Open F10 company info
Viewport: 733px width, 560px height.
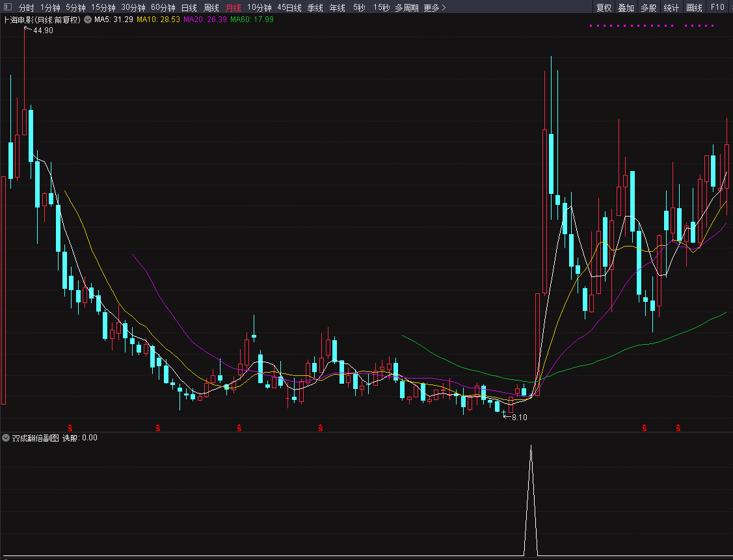(717, 7)
